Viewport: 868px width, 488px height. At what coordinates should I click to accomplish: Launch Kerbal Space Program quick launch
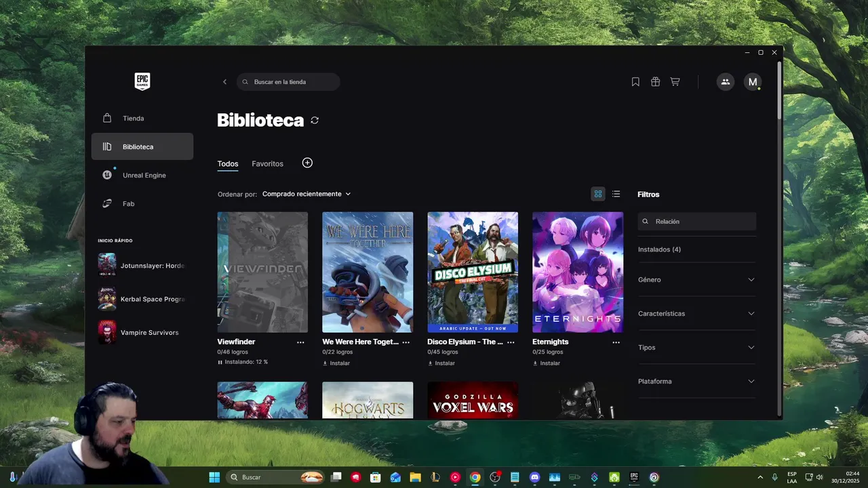(142, 299)
